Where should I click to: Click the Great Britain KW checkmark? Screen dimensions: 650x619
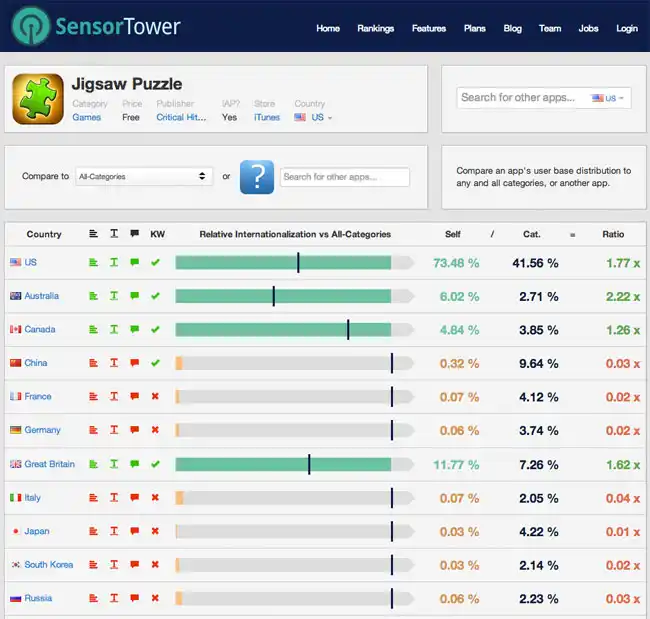155,464
